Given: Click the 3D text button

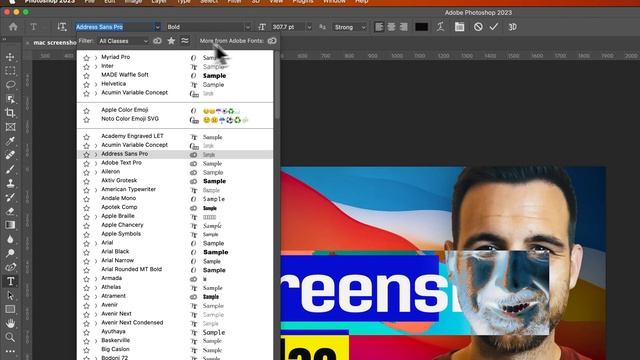Looking at the screenshot, I should (x=513, y=27).
